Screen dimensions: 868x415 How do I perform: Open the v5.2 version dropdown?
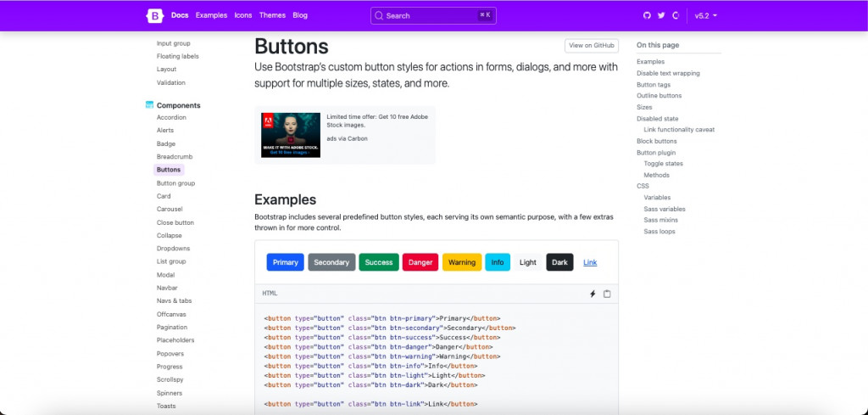(x=706, y=15)
